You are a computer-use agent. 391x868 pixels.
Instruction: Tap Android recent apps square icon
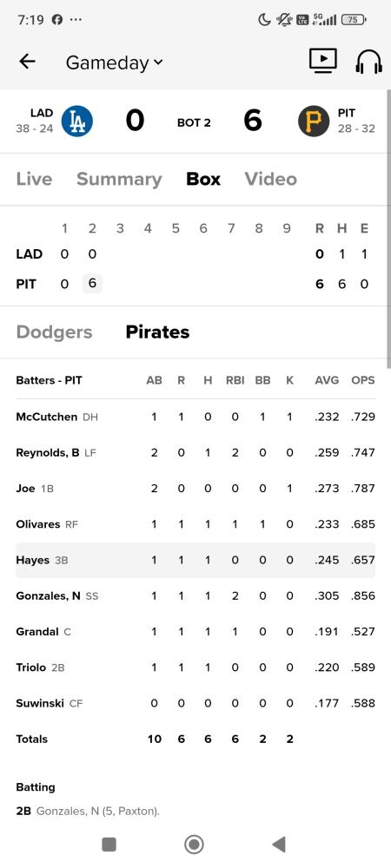pyautogui.click(x=109, y=845)
